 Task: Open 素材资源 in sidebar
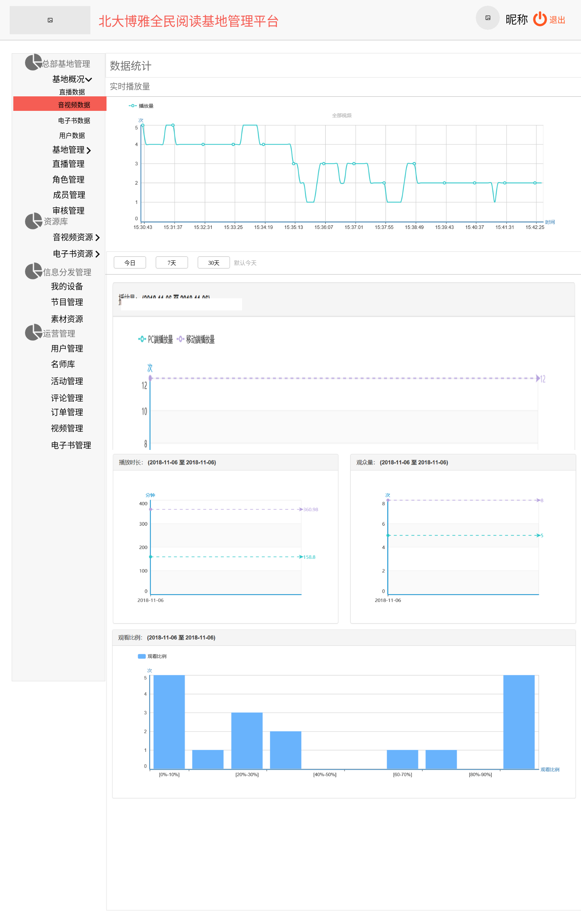(x=67, y=319)
